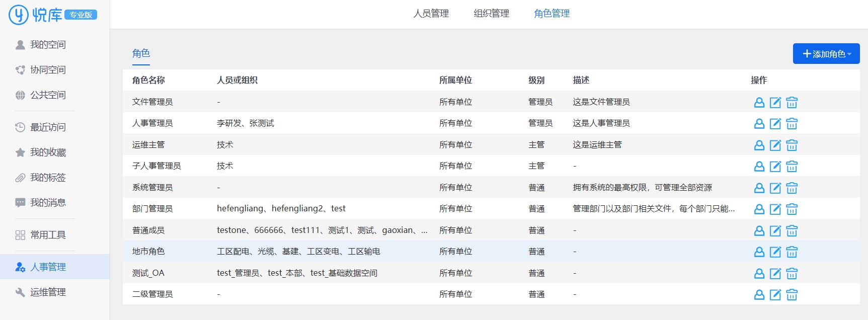
Task: Edit the 系统管理员 role
Action: (x=775, y=188)
